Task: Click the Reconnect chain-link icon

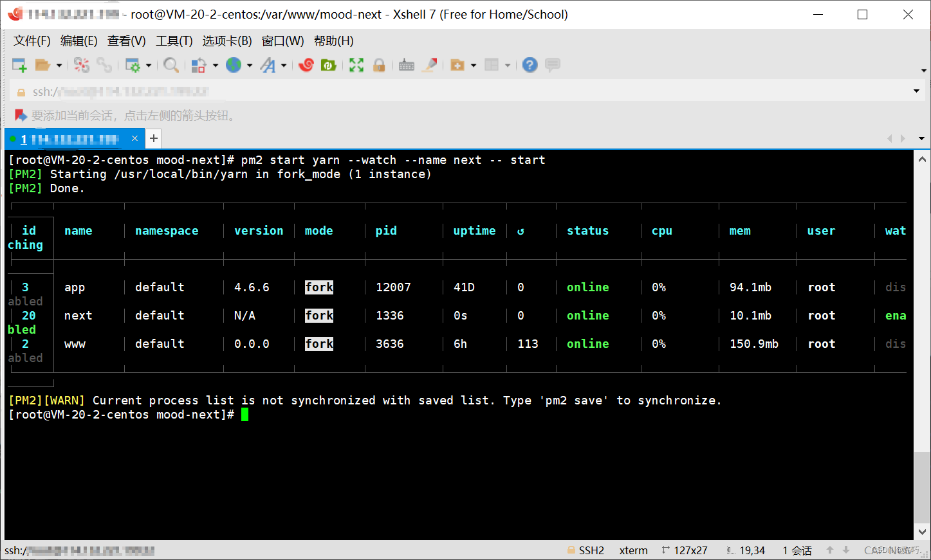Action: (104, 65)
